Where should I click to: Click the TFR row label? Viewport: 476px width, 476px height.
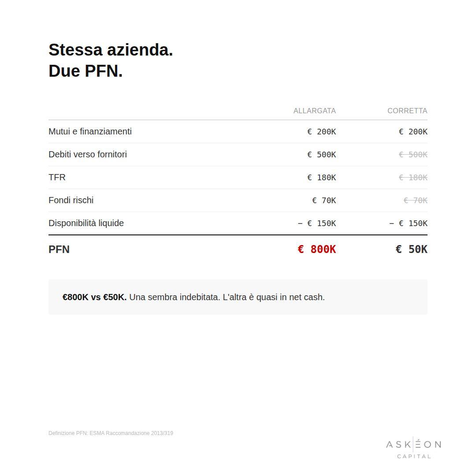[x=57, y=177]
